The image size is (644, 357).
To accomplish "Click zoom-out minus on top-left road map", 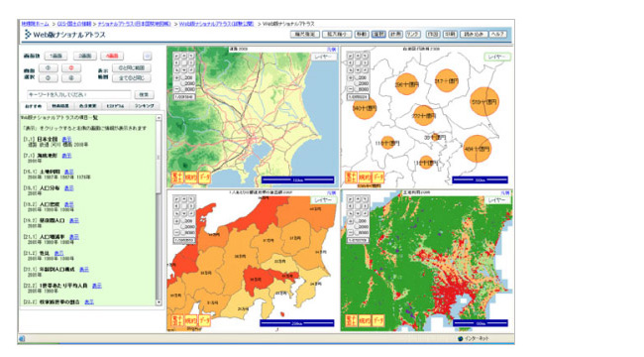I will [x=176, y=89].
